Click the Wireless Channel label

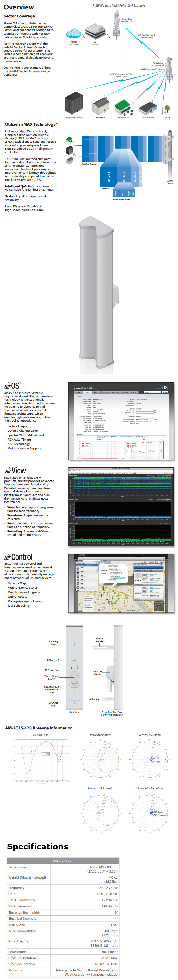89,164
